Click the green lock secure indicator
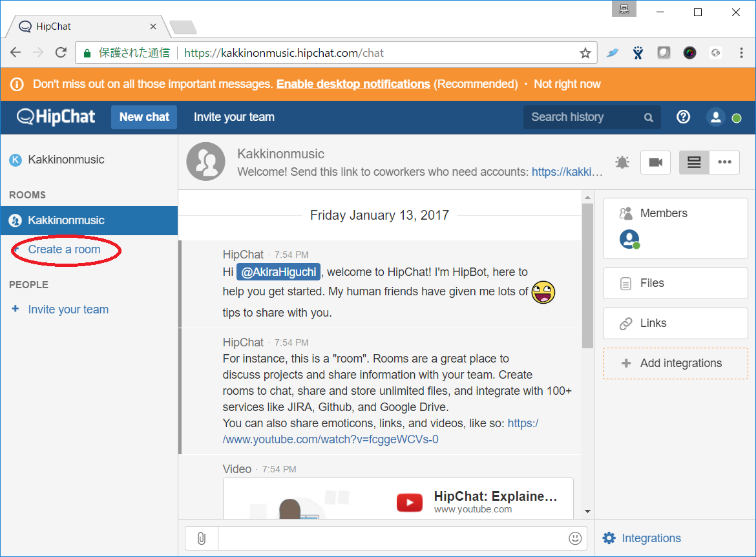This screenshot has width=756, height=557. pyautogui.click(x=87, y=54)
